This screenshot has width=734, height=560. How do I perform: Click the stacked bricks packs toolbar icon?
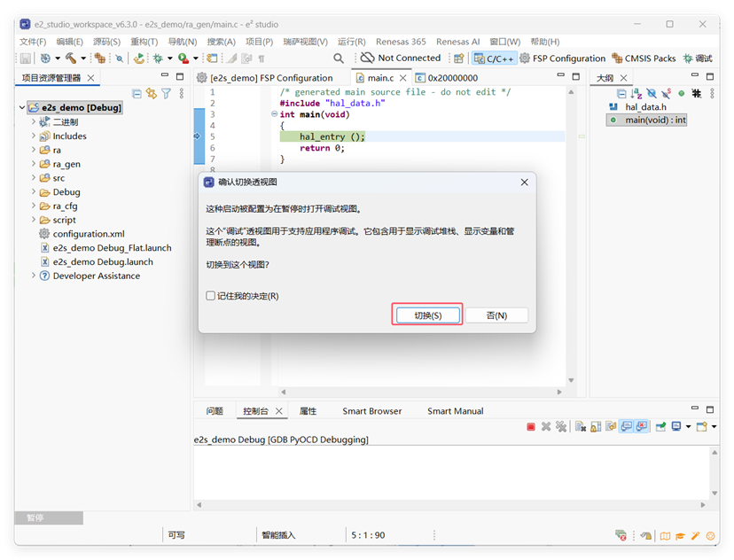[x=99, y=58]
